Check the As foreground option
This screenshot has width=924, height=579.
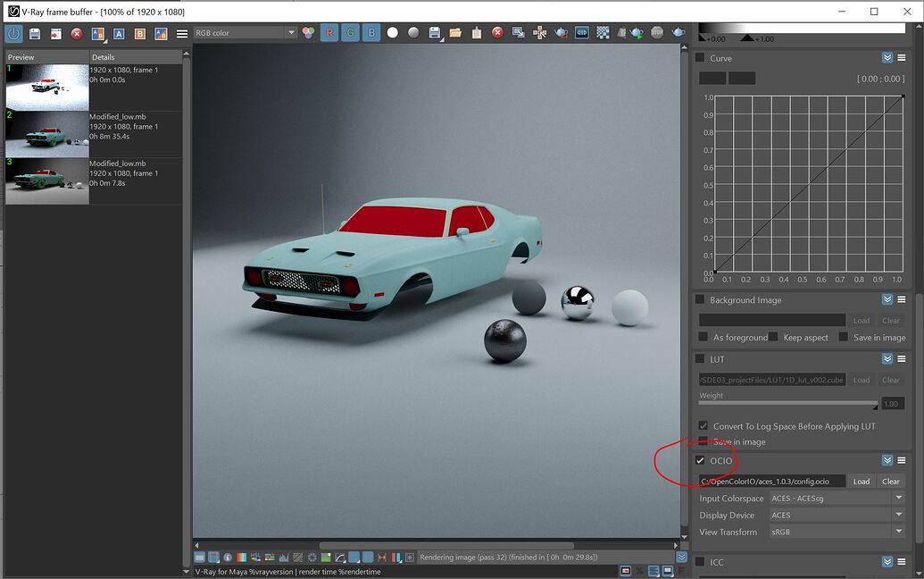pos(703,337)
